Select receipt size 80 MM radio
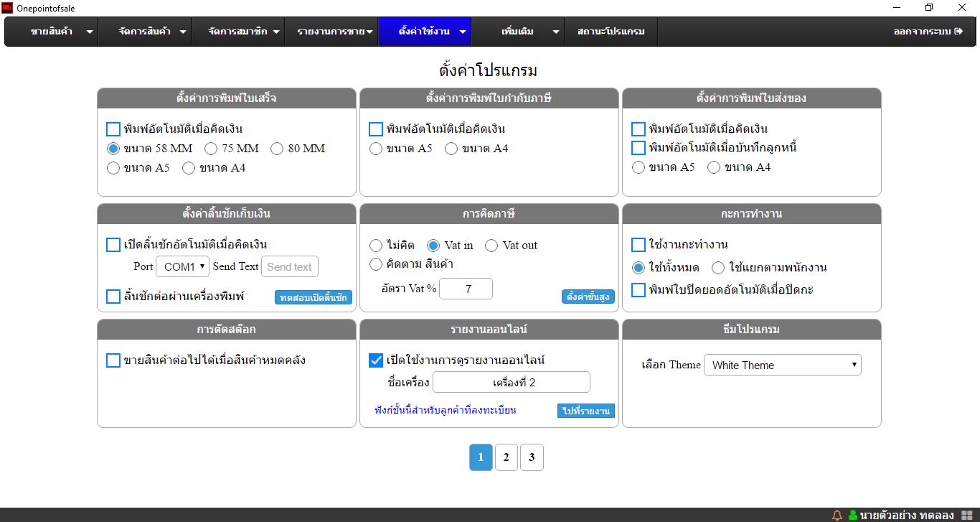 click(277, 149)
